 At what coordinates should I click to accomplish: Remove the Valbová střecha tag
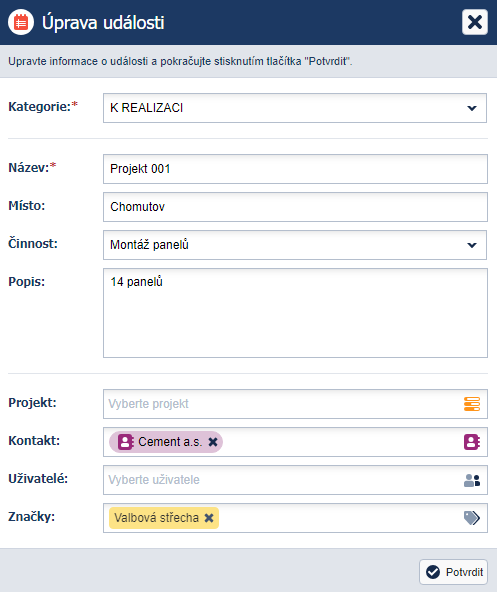pyautogui.click(x=209, y=518)
